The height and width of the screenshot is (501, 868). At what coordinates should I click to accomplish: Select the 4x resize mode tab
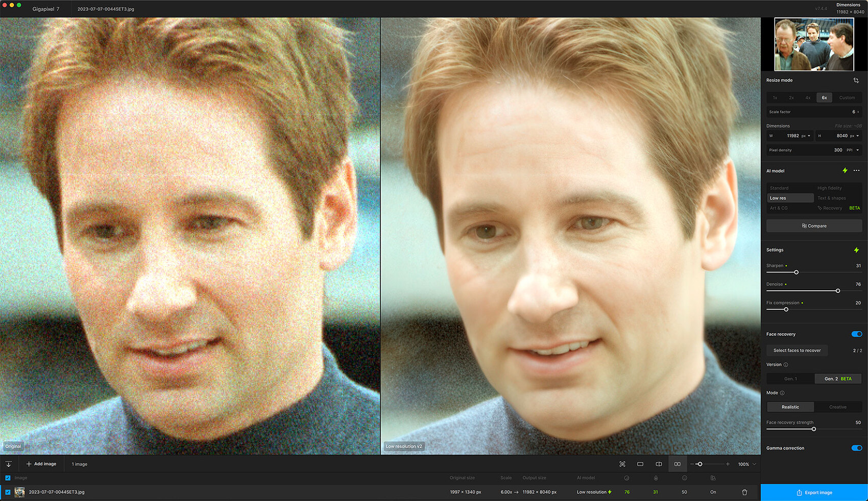coord(808,97)
